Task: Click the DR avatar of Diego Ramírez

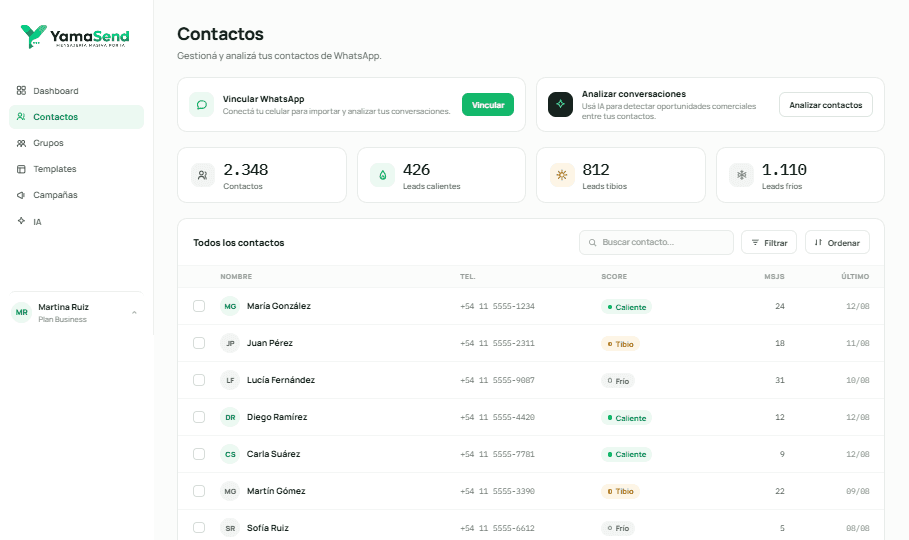Action: [230, 417]
